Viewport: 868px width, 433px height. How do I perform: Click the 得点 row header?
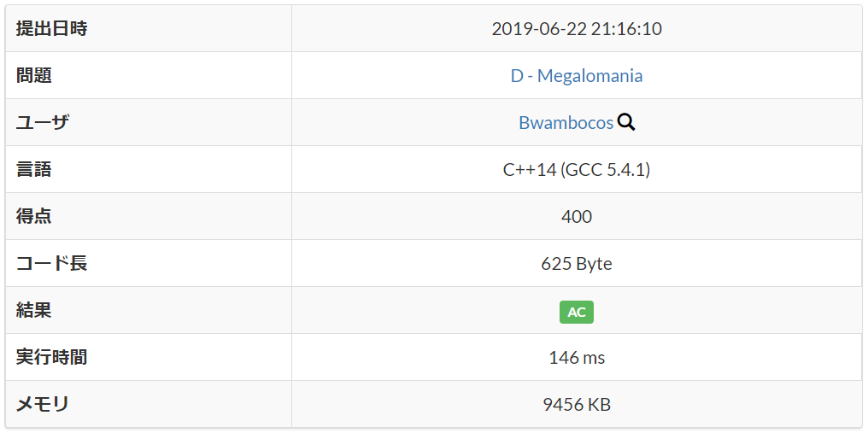coord(34,217)
